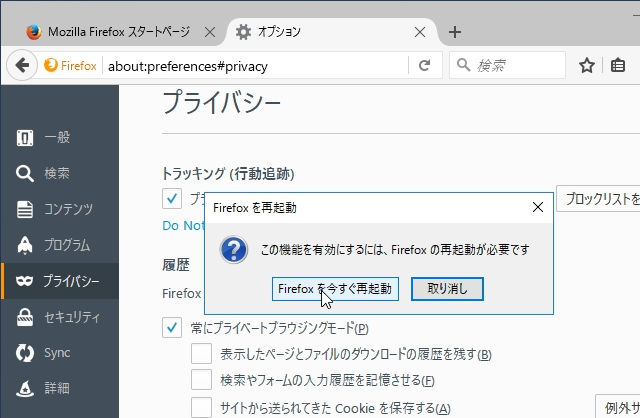Enable 表示したページとファイルのダウンロードの履歴を残す checkbox

[x=202, y=354]
